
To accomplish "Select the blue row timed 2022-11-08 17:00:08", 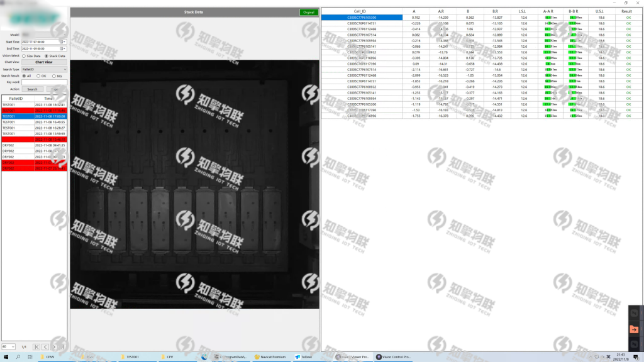I will (34, 116).
